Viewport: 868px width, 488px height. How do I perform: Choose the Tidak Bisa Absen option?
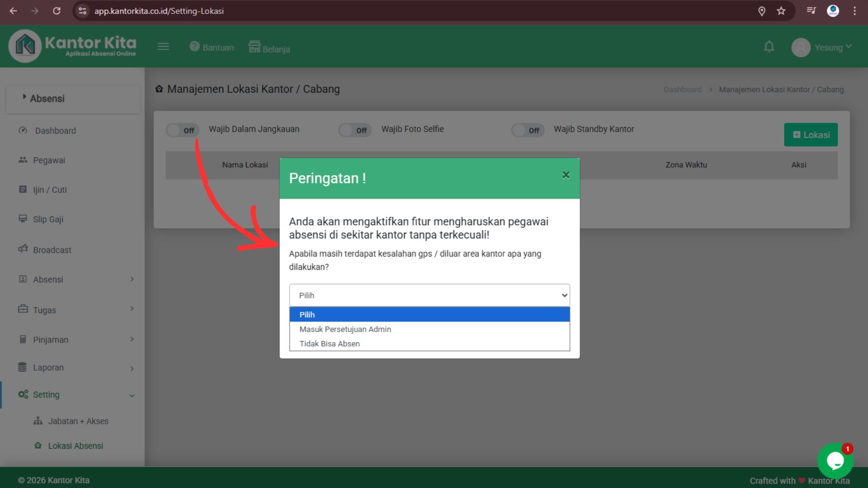329,344
